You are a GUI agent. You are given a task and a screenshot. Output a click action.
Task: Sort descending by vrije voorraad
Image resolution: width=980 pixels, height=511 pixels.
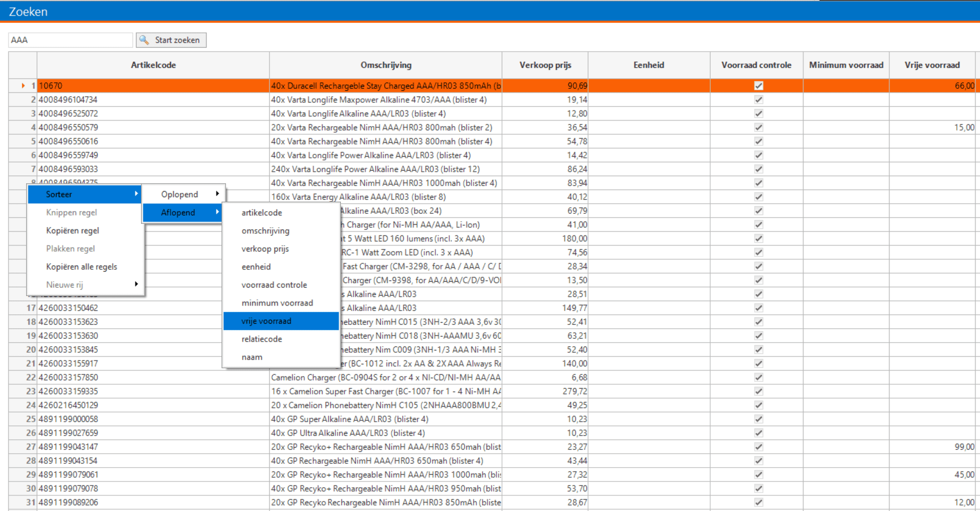coord(281,321)
